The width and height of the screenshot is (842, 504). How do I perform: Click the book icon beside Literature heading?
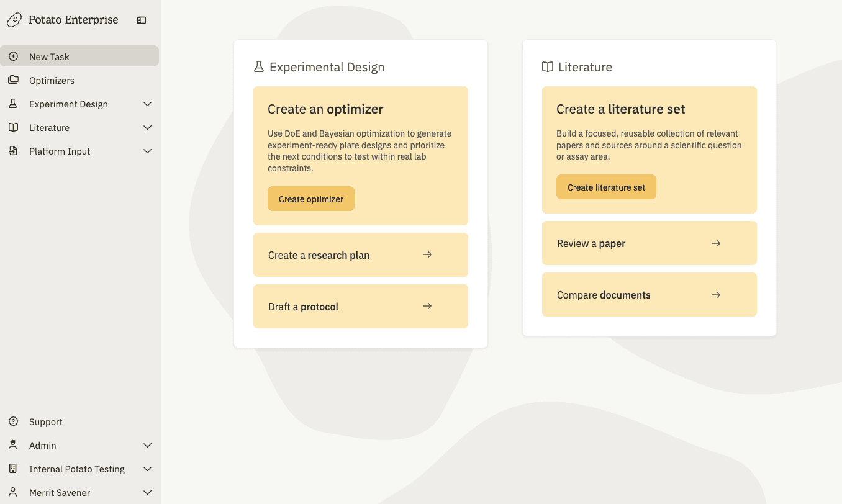click(x=548, y=67)
